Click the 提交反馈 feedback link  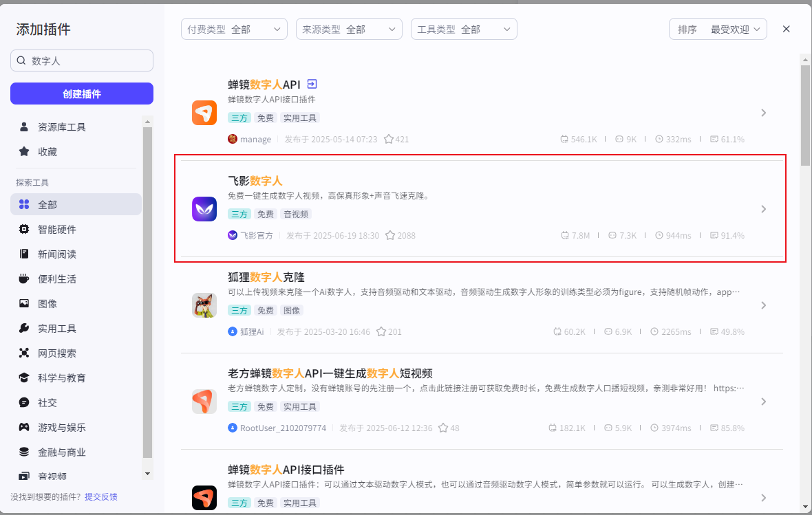coord(101,496)
